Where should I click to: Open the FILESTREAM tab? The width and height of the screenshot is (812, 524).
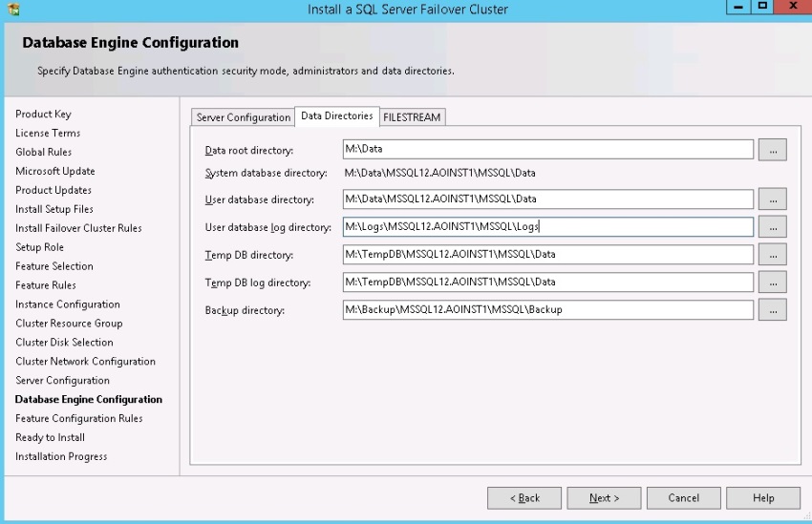point(412,117)
